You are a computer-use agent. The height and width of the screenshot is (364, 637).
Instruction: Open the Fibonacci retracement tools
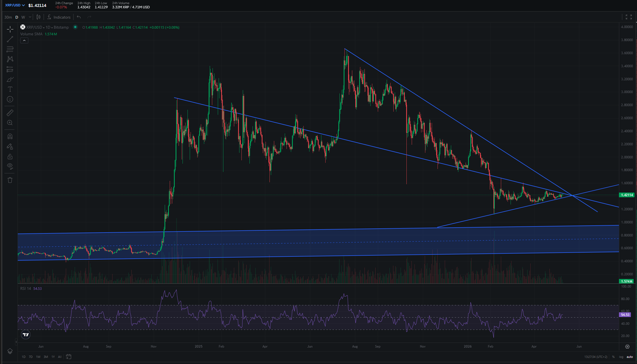(10, 49)
